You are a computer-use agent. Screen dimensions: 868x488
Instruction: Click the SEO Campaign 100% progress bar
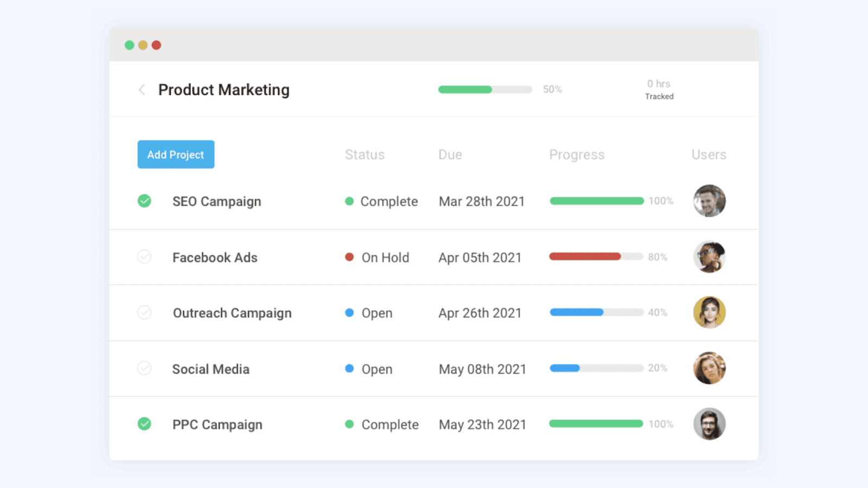597,201
